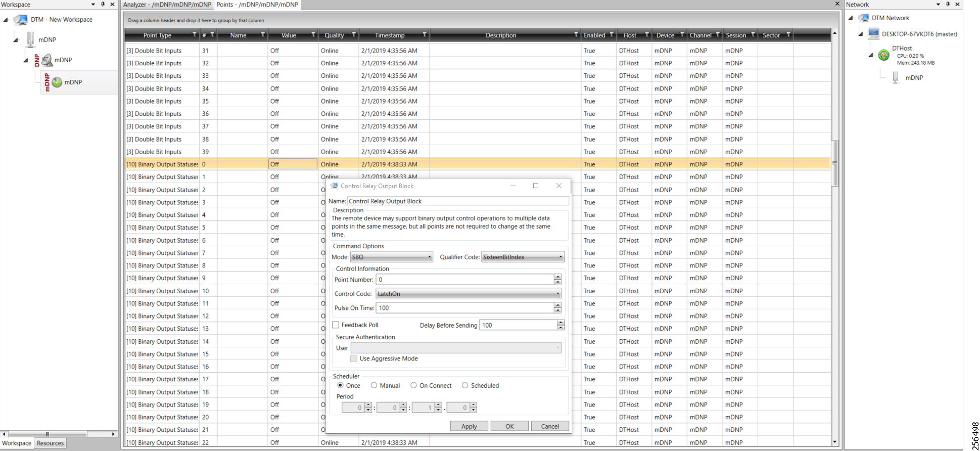
Task: Click the Delay Before Sending stepper
Action: click(x=561, y=325)
